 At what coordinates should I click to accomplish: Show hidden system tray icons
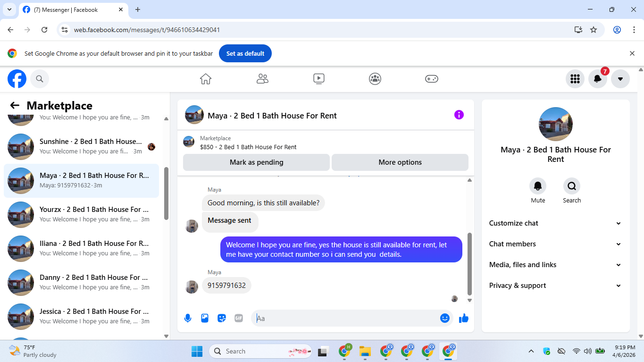[x=531, y=351]
